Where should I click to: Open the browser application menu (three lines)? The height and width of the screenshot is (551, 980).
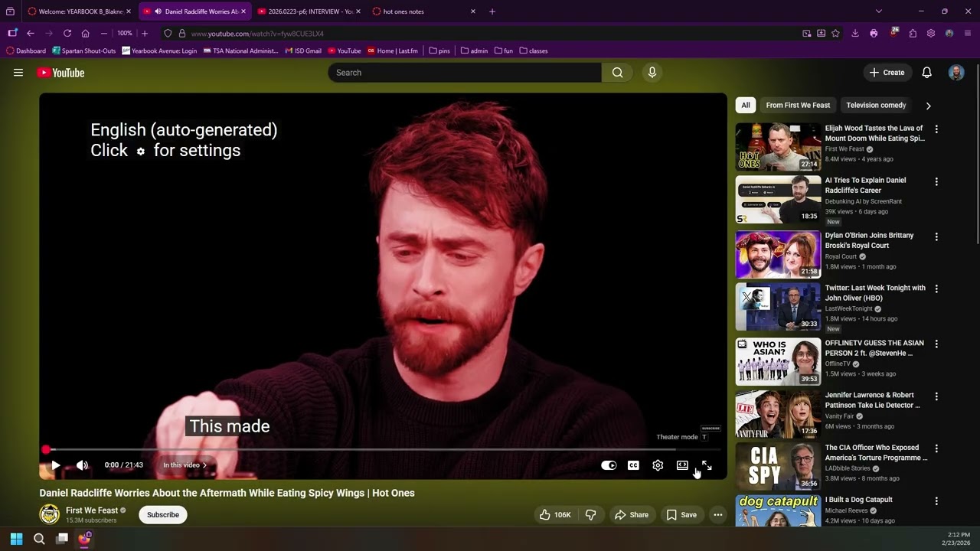[x=968, y=34]
